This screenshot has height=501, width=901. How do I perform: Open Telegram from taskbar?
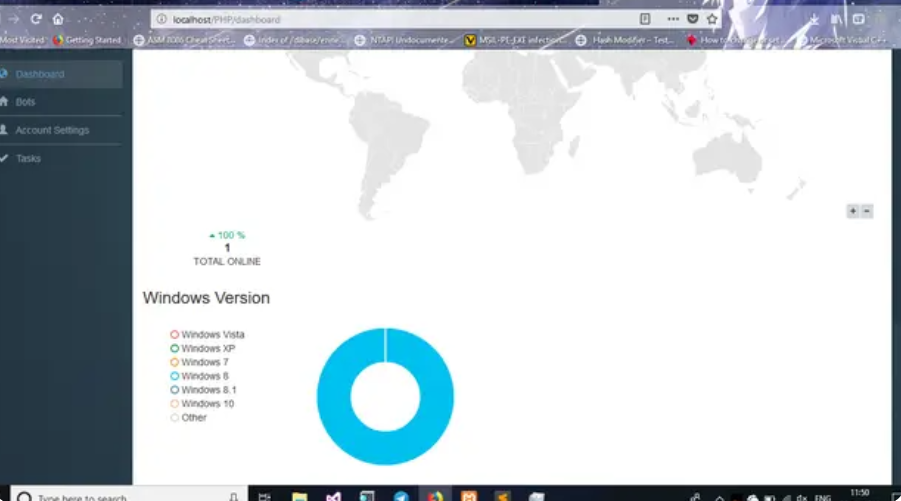tap(401, 496)
